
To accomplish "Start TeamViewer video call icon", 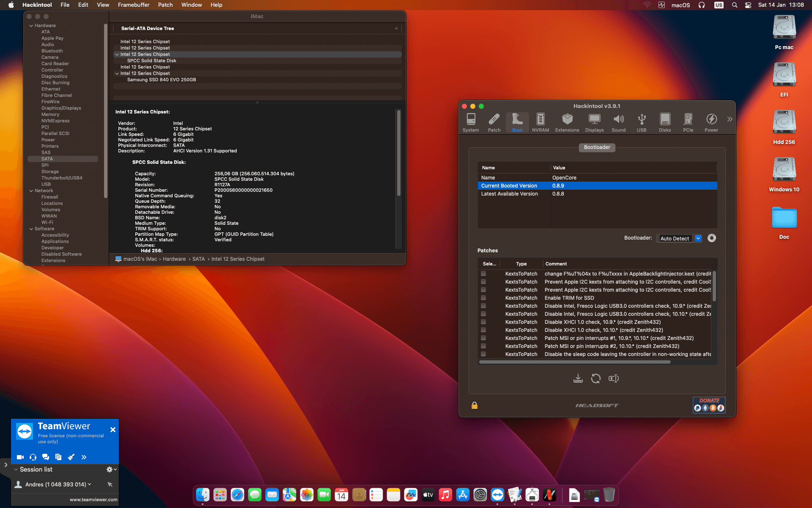I will point(20,457).
